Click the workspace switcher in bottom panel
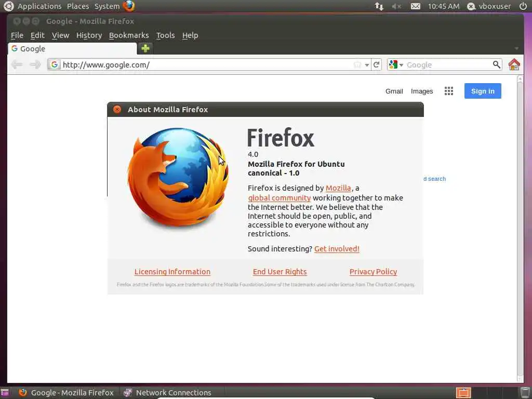The height and width of the screenshot is (399, 532). (463, 393)
